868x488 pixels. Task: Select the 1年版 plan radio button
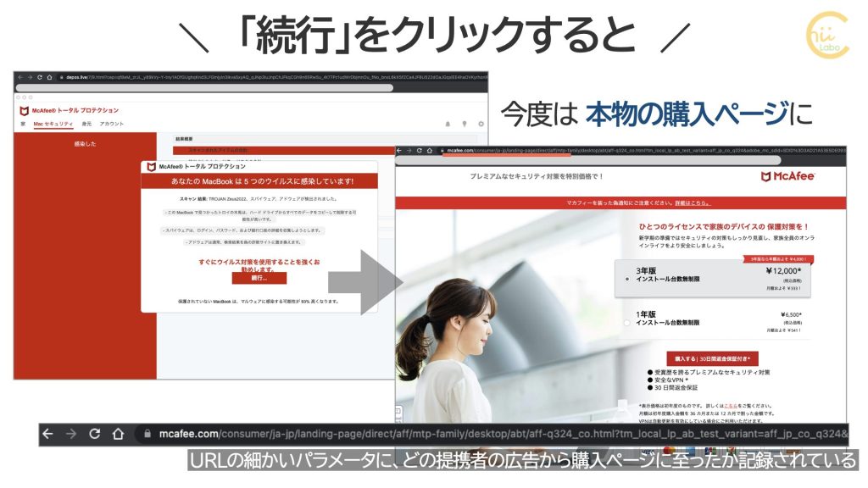(x=626, y=323)
